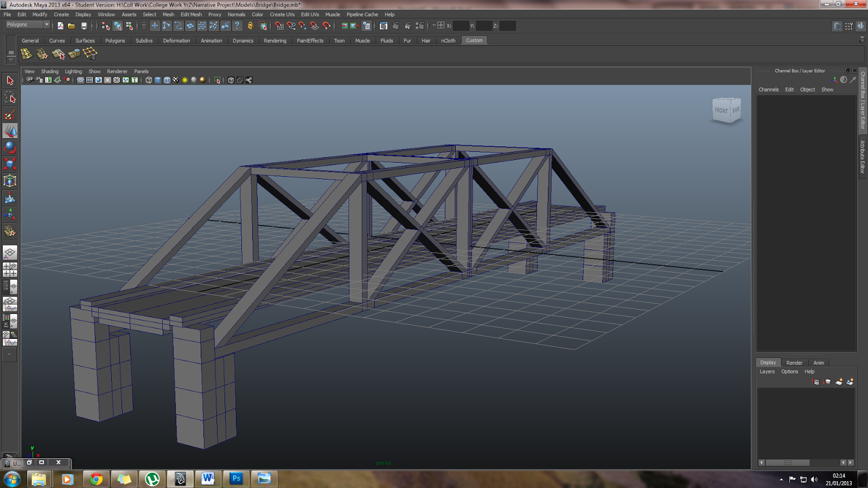Click the camera attributes icon in the panel toolbar
Viewport: 868px width, 488px height.
tap(38, 80)
